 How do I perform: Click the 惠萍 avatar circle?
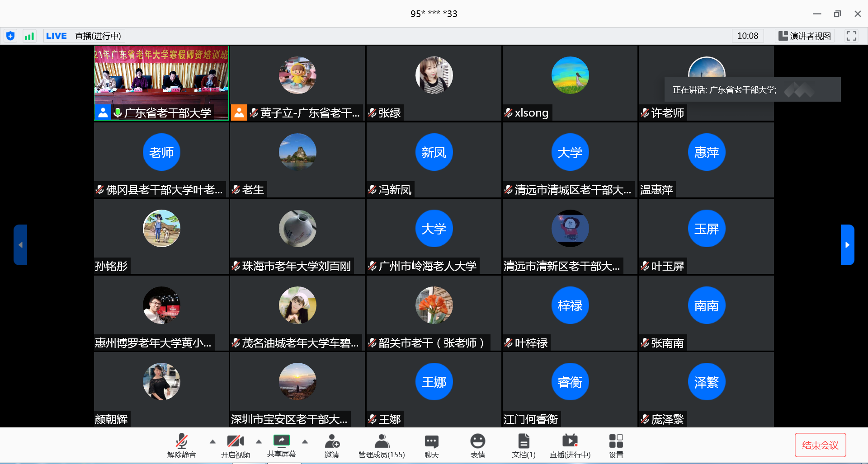(x=707, y=152)
